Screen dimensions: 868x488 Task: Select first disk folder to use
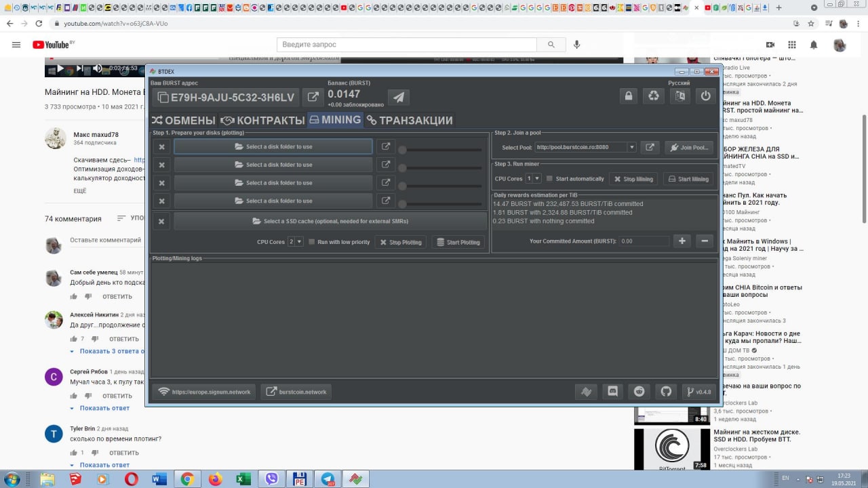click(273, 146)
